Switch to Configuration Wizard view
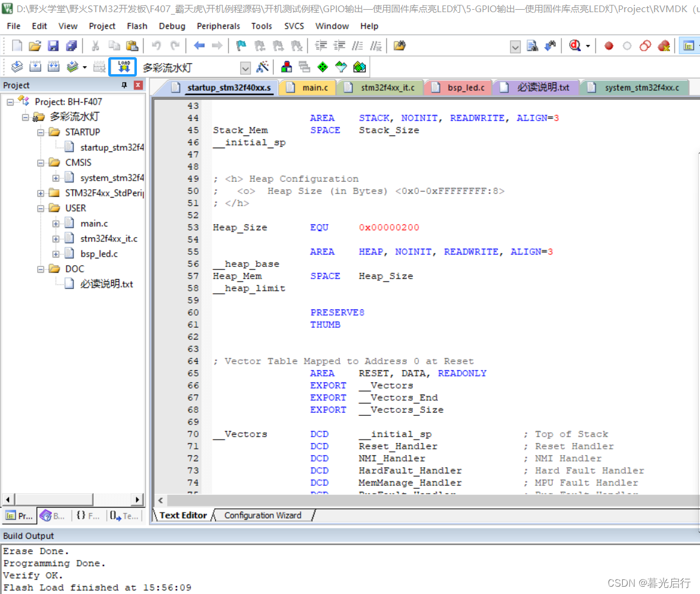Viewport: 700px width, 594px height. (263, 515)
